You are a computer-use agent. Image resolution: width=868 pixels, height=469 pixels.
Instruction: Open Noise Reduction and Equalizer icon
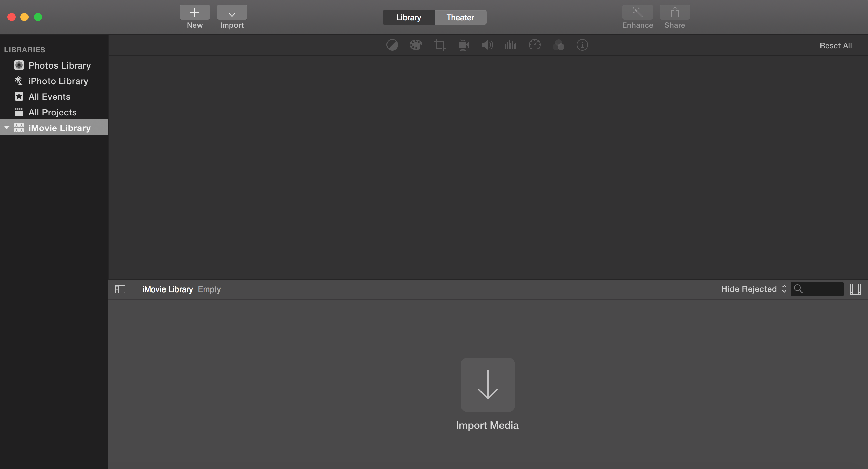tap(511, 45)
